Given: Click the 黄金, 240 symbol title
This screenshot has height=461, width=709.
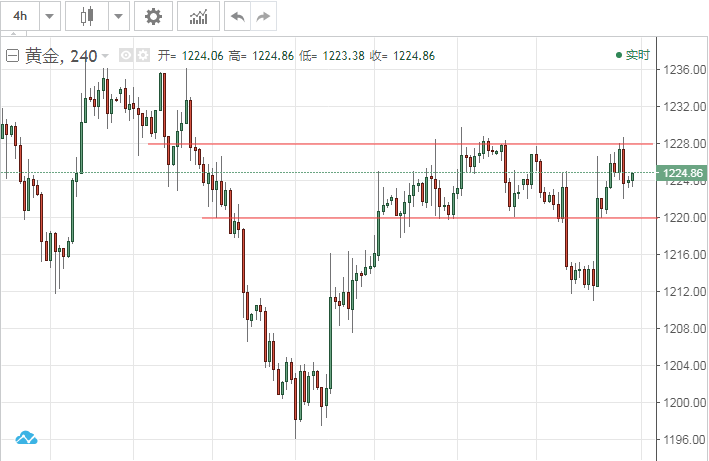Looking at the screenshot, I should coord(61,56).
